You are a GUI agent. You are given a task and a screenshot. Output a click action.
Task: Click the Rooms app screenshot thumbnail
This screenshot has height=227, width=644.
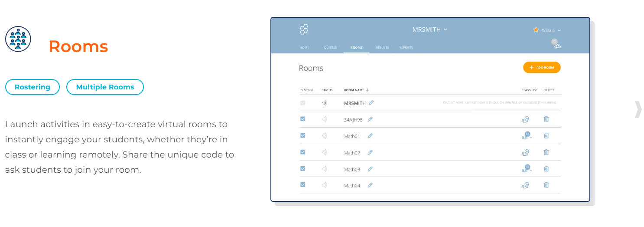point(430,109)
